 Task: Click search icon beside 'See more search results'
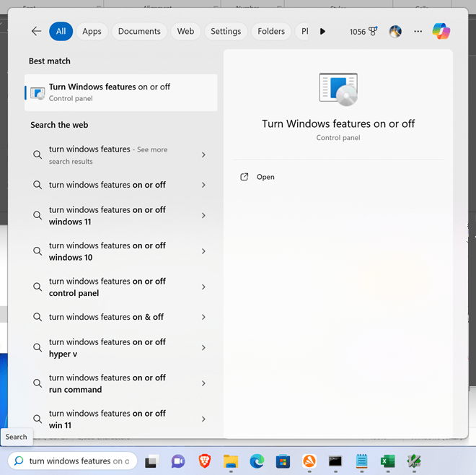(38, 154)
